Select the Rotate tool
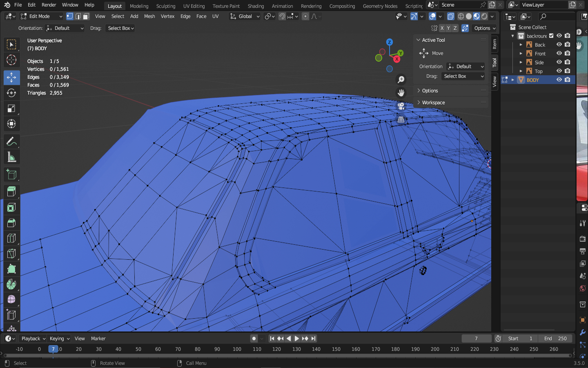This screenshot has height=368, width=588. (x=11, y=93)
